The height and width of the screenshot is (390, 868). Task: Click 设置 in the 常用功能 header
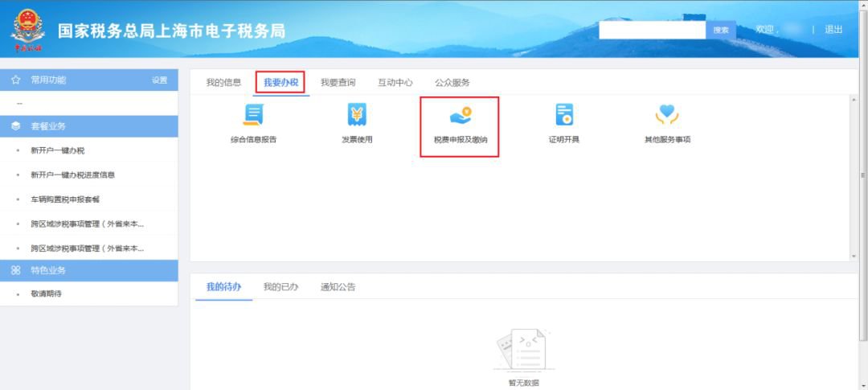(159, 80)
